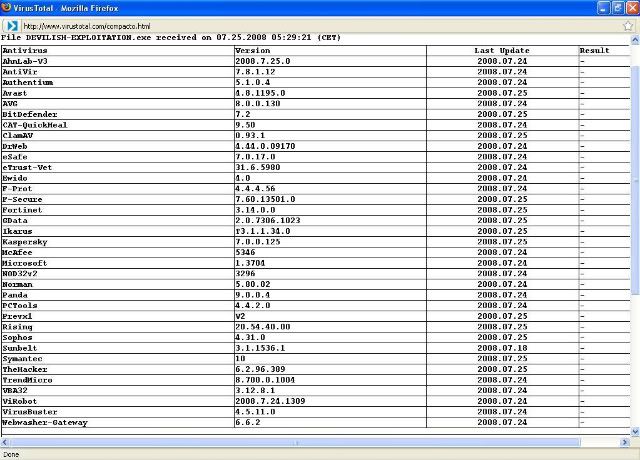640x460 pixels.
Task: Click McAfee version 5346
Action: pyautogui.click(x=245, y=252)
